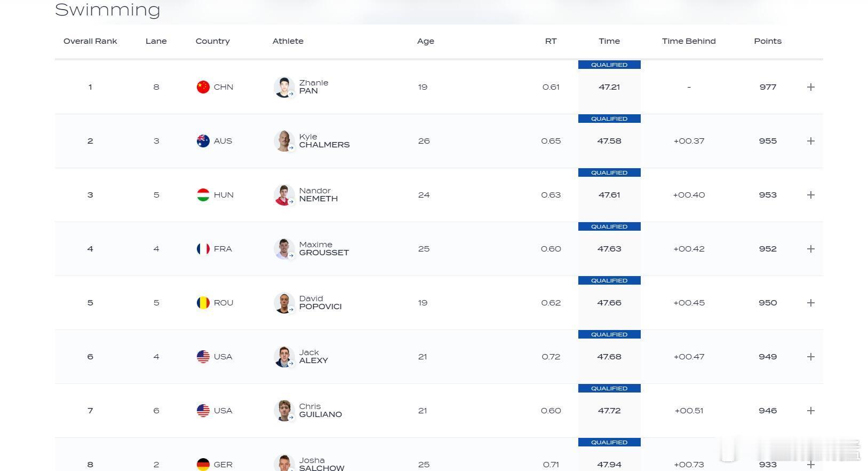868x471 pixels.
Task: Click the Hungary flag icon
Action: point(203,195)
